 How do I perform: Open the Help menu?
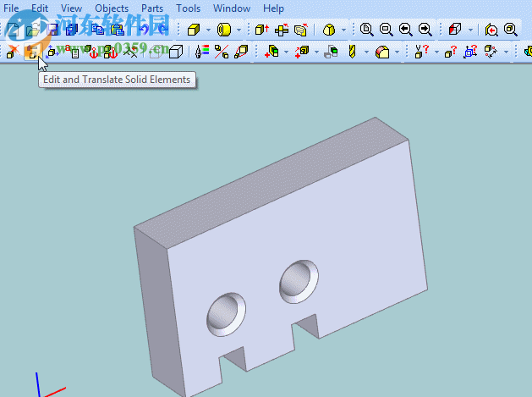coord(273,8)
